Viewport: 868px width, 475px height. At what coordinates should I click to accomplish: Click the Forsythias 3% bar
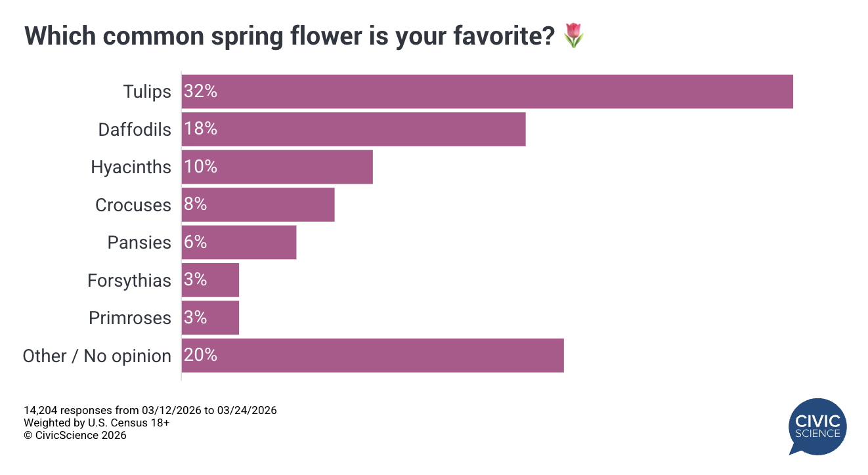(210, 280)
